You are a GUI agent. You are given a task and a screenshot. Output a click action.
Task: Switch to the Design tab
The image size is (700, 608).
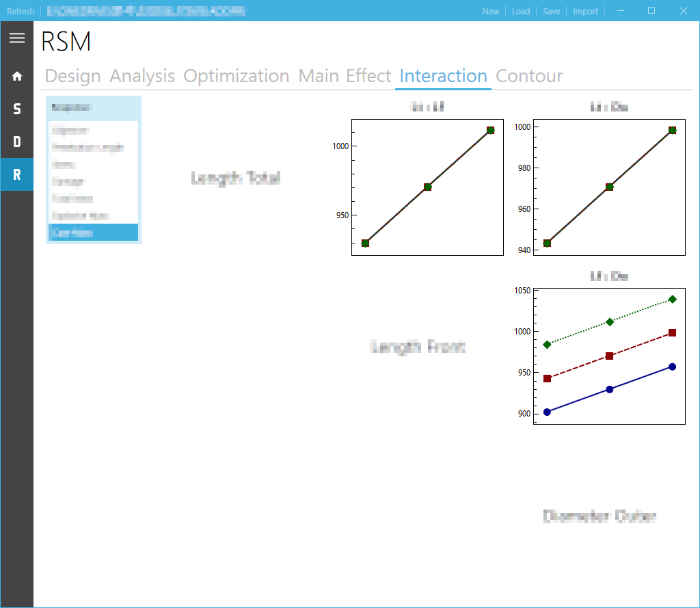click(x=72, y=76)
